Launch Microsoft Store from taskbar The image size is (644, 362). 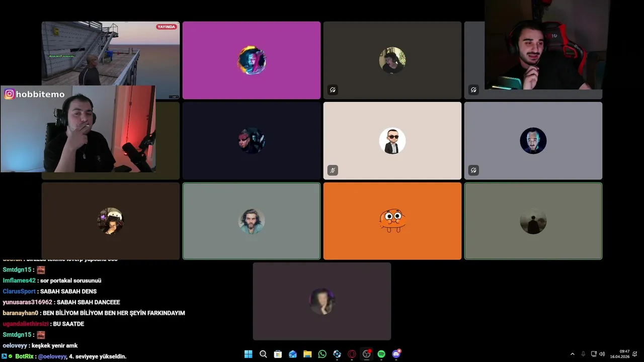278,354
